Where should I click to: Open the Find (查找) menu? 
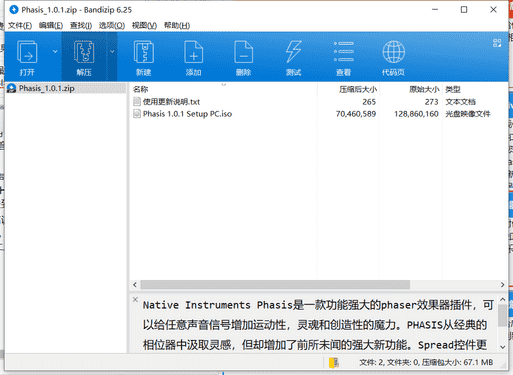81,25
